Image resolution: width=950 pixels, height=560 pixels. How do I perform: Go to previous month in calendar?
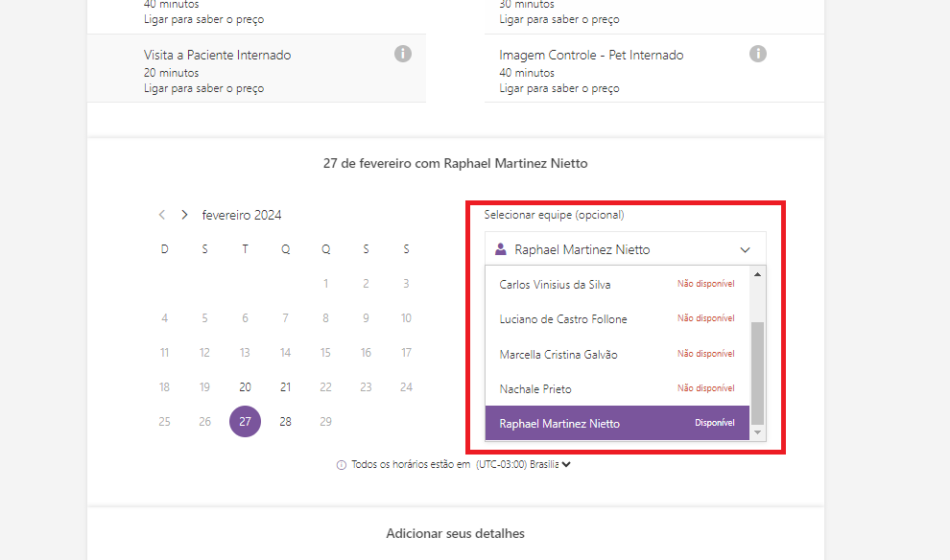pos(162,215)
